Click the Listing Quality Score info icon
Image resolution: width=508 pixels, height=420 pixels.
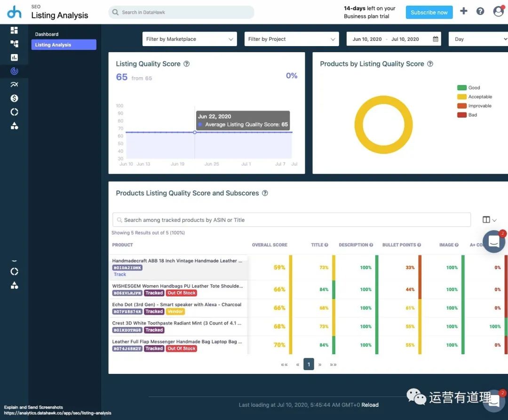pyautogui.click(x=186, y=64)
